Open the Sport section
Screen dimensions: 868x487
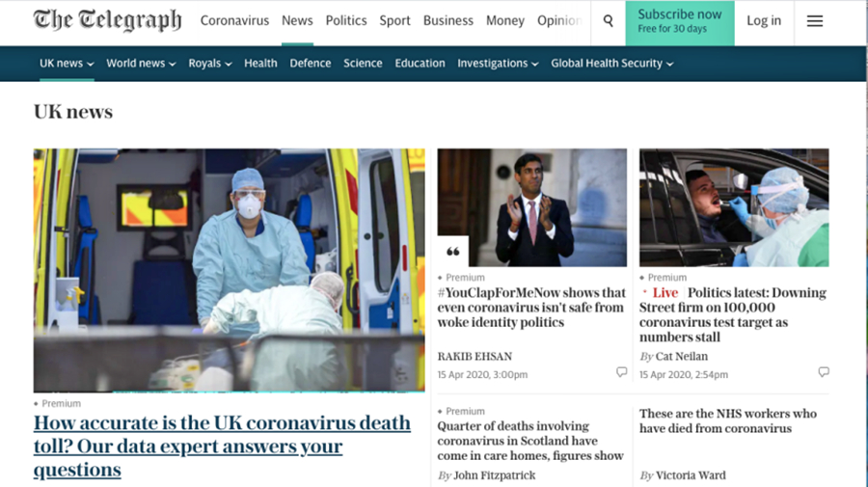394,20
